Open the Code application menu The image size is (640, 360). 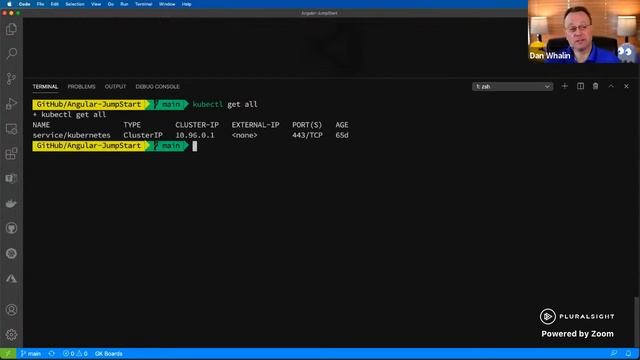pos(24,4)
